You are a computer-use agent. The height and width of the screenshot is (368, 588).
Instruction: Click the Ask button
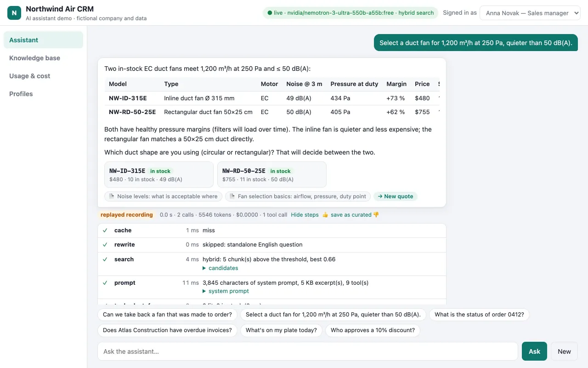pyautogui.click(x=534, y=351)
